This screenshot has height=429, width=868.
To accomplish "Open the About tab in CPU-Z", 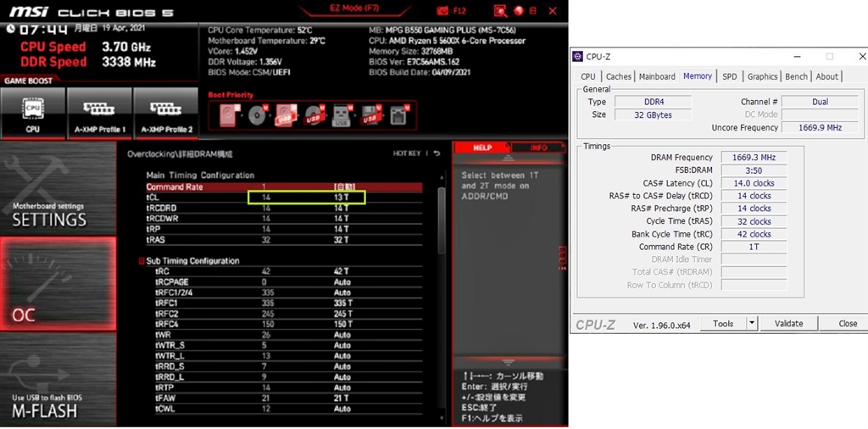I will [826, 76].
